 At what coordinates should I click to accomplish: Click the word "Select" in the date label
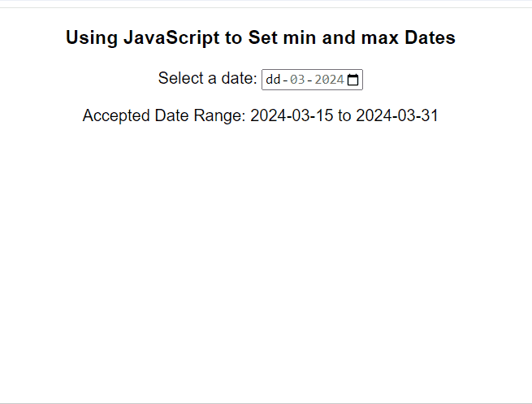180,78
